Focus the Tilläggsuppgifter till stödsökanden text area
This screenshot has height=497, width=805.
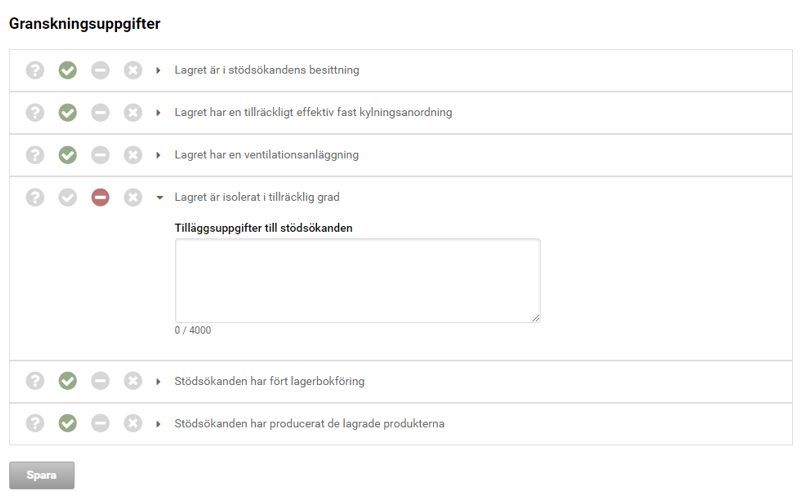click(x=357, y=280)
